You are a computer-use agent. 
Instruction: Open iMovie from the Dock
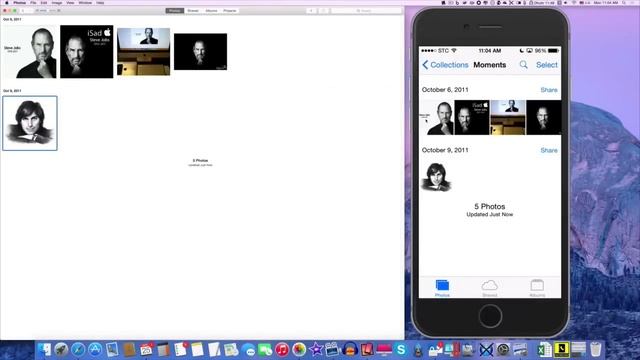[x=316, y=350]
